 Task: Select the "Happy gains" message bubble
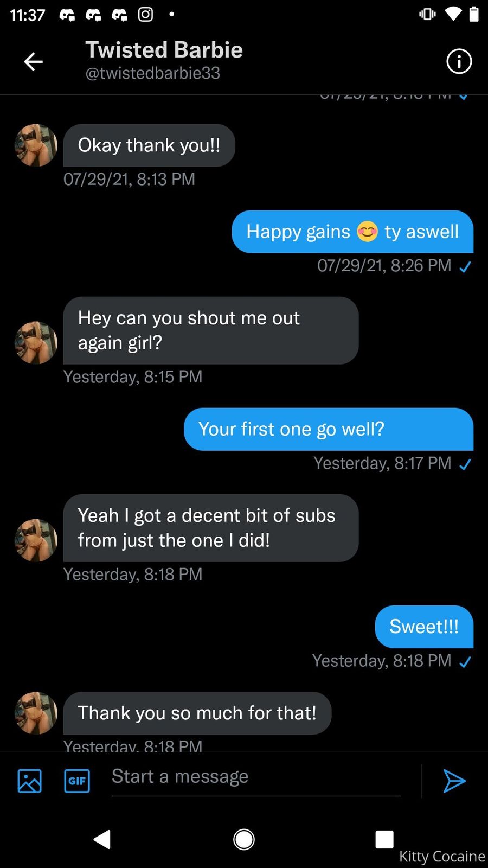[x=352, y=232]
